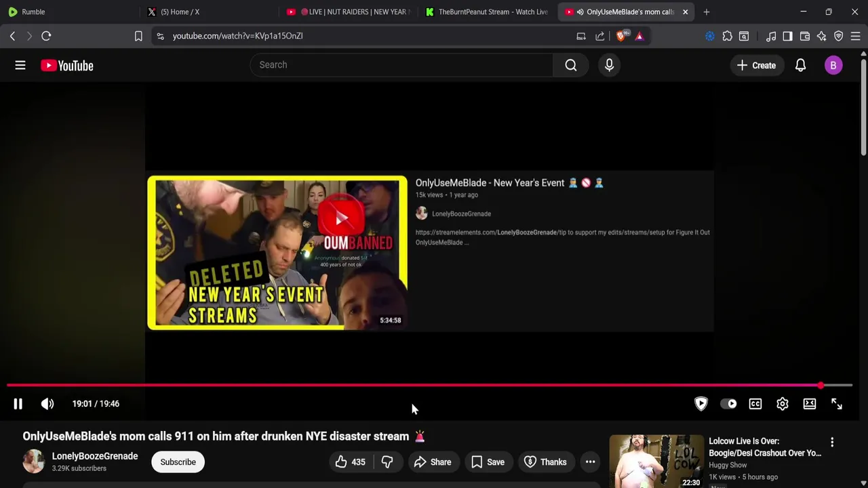Screen dimensions: 868x488
Task: Open YouTube hamburger guide menu
Action: point(20,65)
